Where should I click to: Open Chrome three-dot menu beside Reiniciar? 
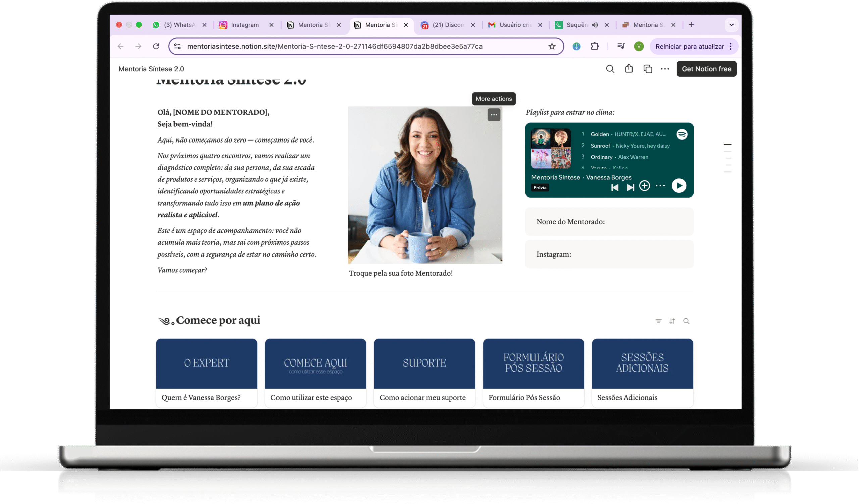pos(730,46)
